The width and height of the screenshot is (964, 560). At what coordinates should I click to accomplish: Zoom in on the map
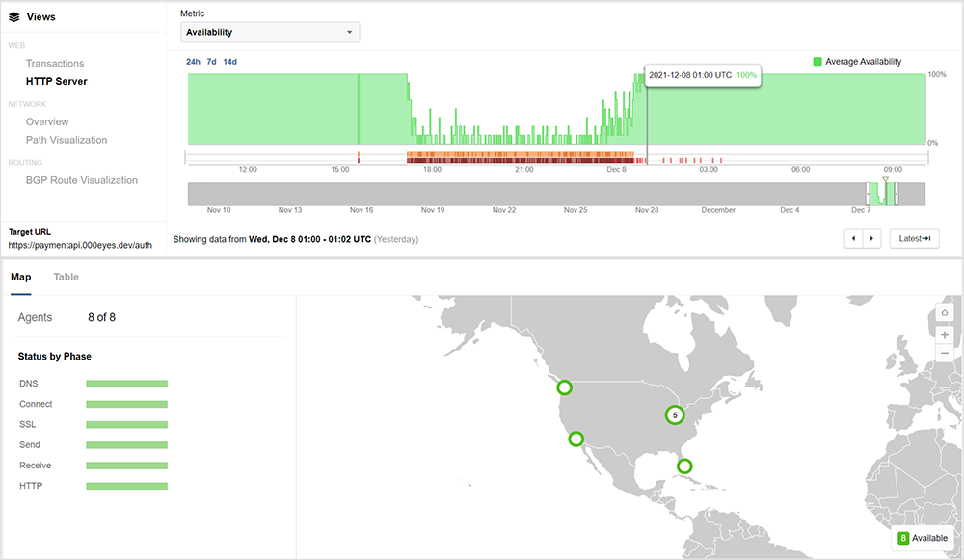[944, 333]
